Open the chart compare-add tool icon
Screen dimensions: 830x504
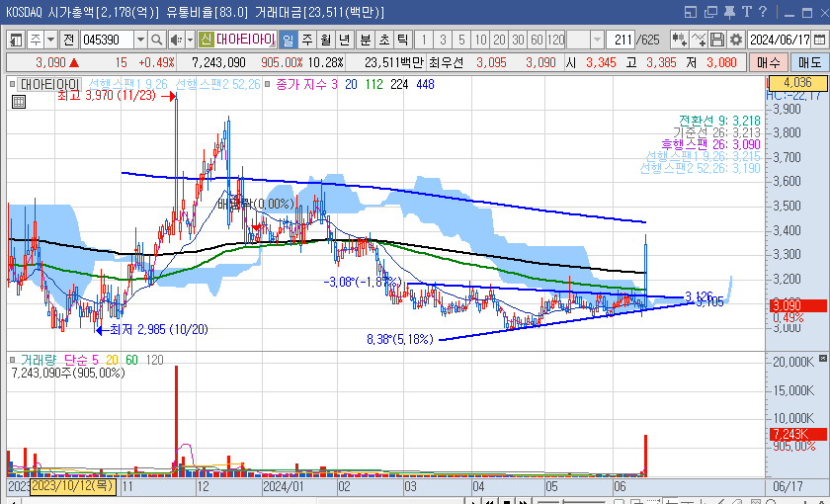click(x=680, y=40)
